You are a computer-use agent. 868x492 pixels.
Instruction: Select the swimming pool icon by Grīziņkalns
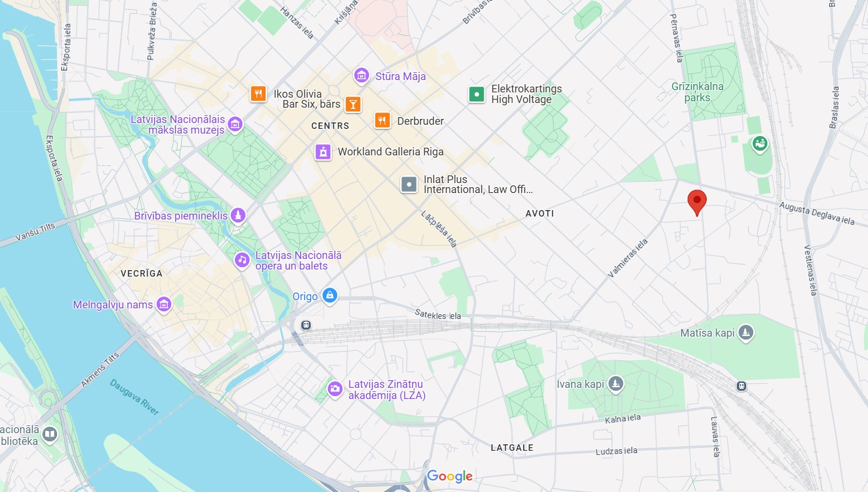tap(760, 144)
